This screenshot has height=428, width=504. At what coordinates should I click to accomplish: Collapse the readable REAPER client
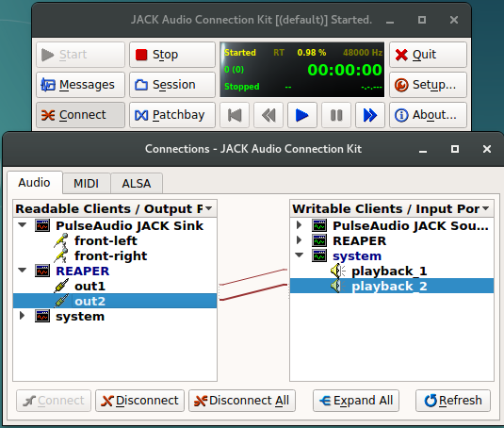23,271
